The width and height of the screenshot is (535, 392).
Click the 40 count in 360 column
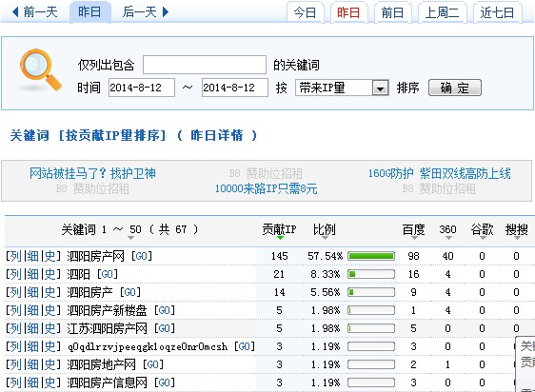(x=448, y=256)
